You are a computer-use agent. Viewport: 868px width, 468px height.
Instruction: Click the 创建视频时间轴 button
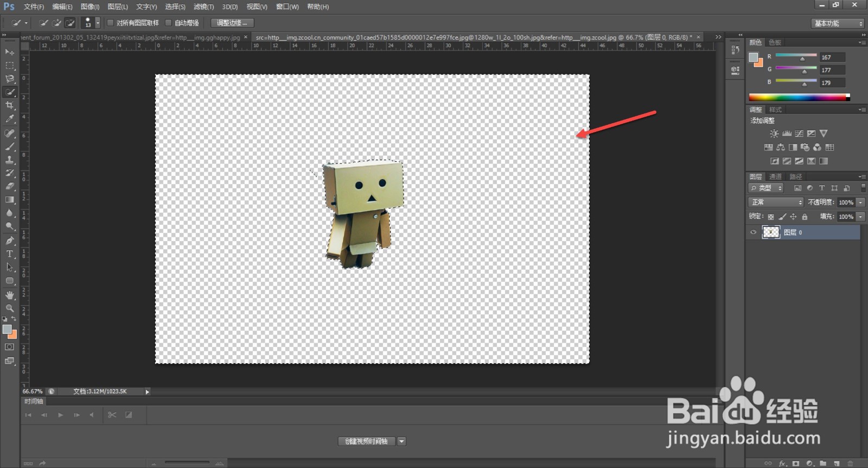pyautogui.click(x=367, y=441)
